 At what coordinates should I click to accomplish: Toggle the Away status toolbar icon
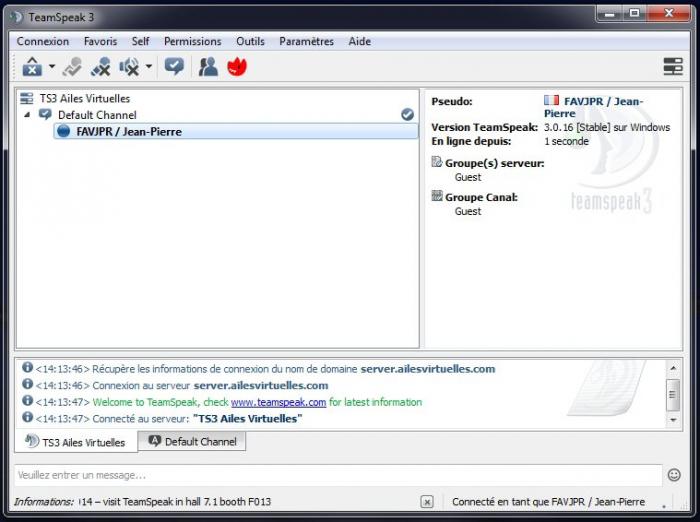click(72, 67)
